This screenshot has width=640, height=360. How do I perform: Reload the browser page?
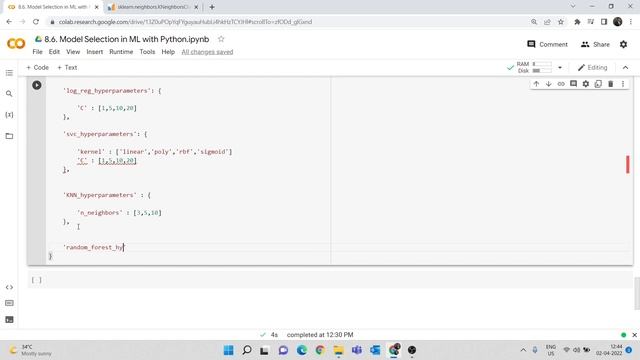point(36,22)
